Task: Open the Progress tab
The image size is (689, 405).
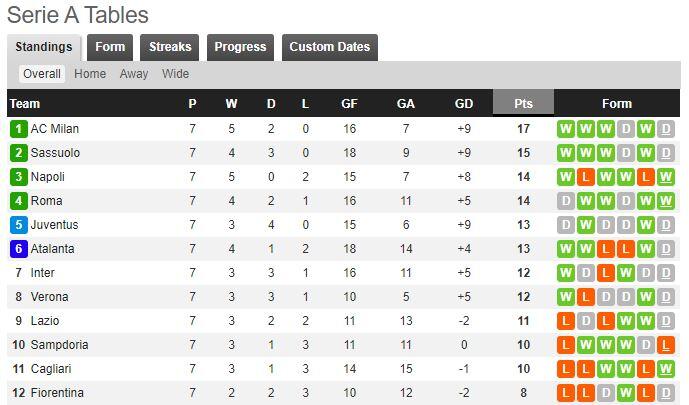Action: click(x=240, y=47)
